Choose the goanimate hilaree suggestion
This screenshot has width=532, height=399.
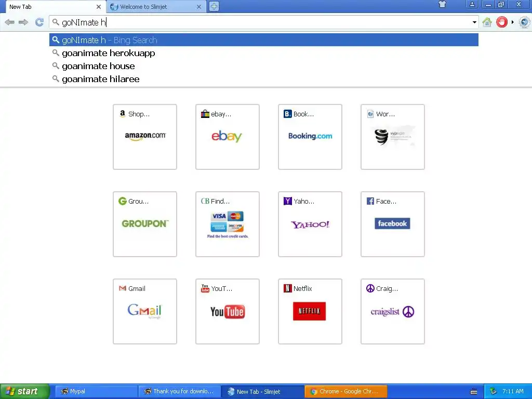pos(264,79)
